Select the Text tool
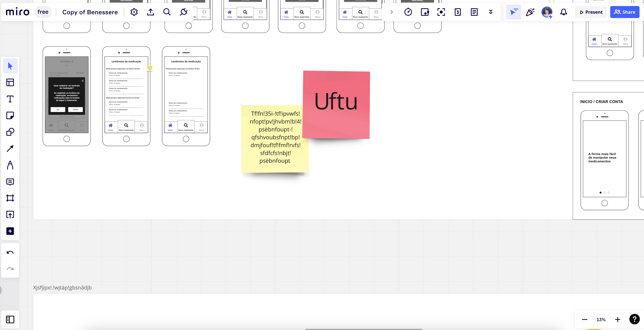Screen dimensions: 644x330 point(10,99)
